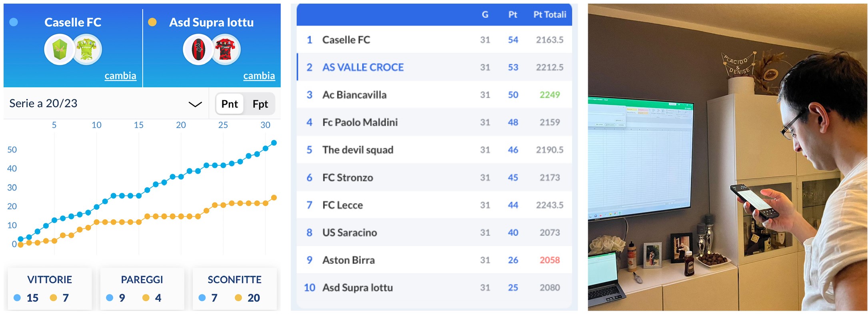The width and height of the screenshot is (868, 315).
Task: Expand dropdown using the chevron arrow
Action: 195,104
